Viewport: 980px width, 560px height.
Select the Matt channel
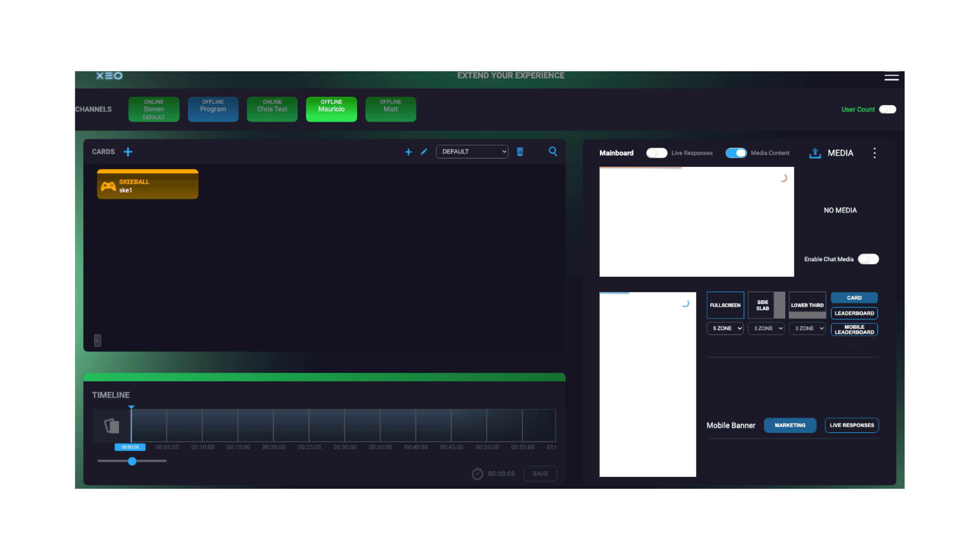391,109
